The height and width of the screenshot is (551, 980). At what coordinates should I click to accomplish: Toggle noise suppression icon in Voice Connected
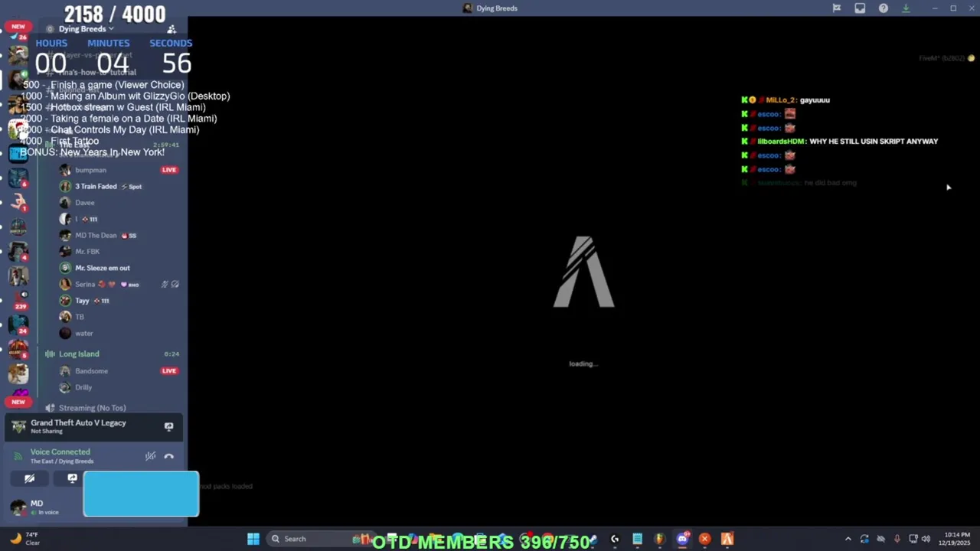point(150,456)
